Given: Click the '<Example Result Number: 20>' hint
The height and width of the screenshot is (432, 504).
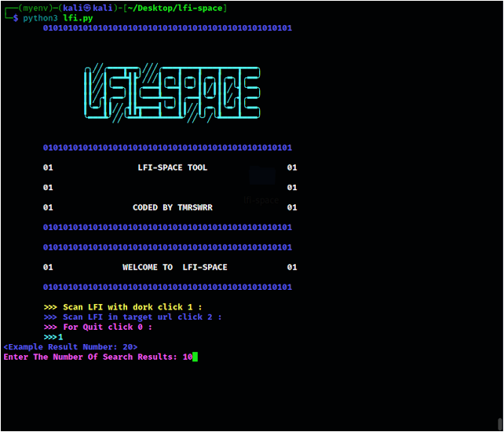Looking at the screenshot, I should click(x=71, y=347).
